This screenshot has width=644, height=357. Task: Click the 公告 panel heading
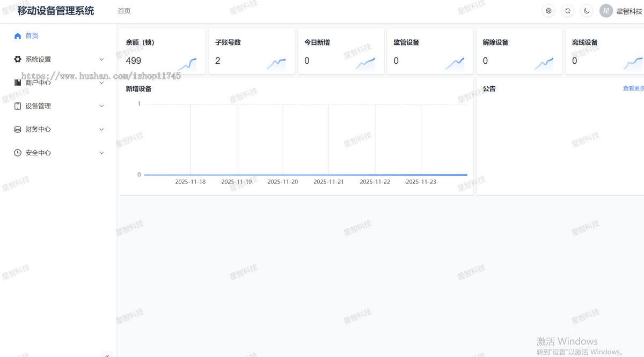pos(489,89)
